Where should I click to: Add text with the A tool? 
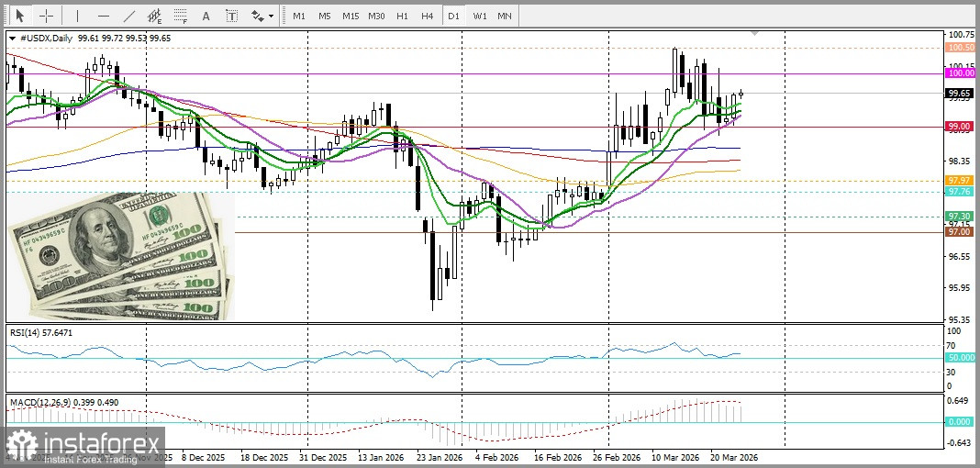206,16
